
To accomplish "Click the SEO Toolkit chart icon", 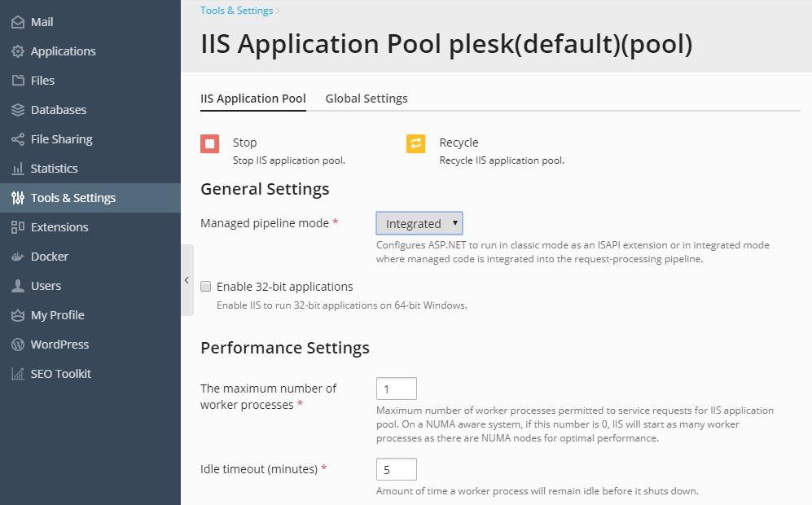I will [x=17, y=374].
